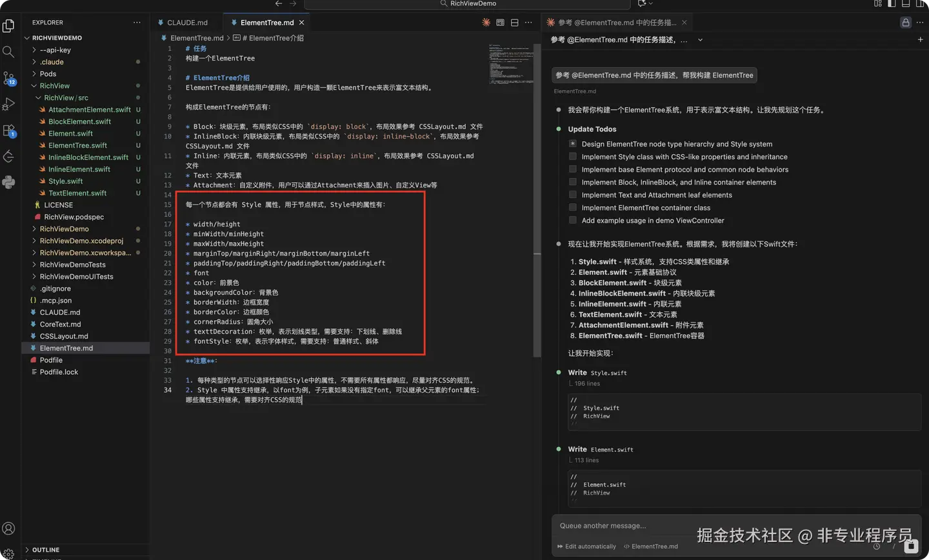929x560 pixels.
Task: Open the Accounts menu in the activity bar
Action: 8,528
